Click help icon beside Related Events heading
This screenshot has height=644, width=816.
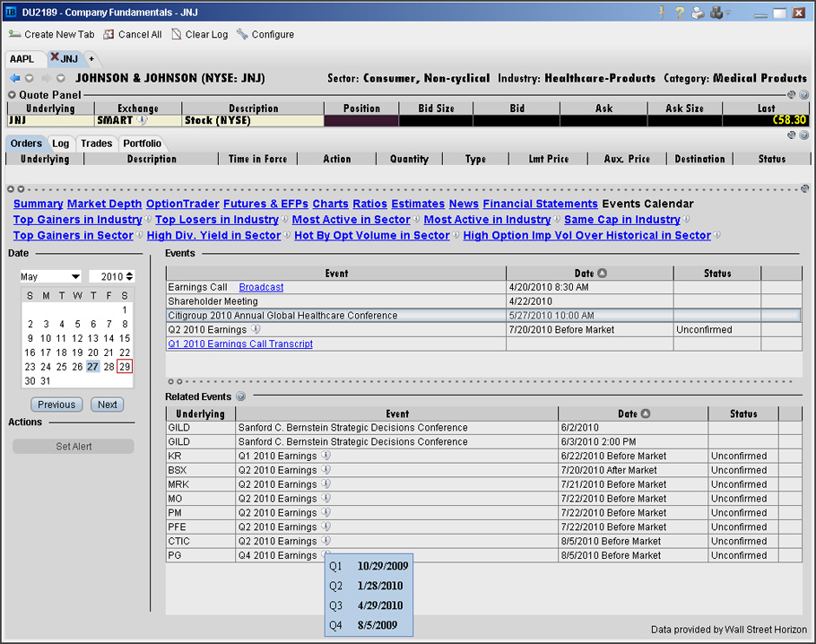click(x=240, y=396)
